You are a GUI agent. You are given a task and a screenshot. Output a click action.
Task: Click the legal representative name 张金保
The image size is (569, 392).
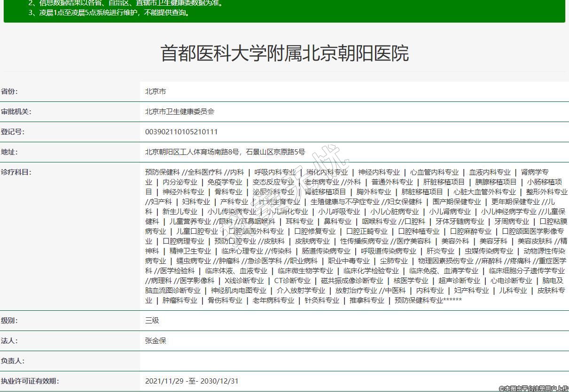tap(156, 341)
